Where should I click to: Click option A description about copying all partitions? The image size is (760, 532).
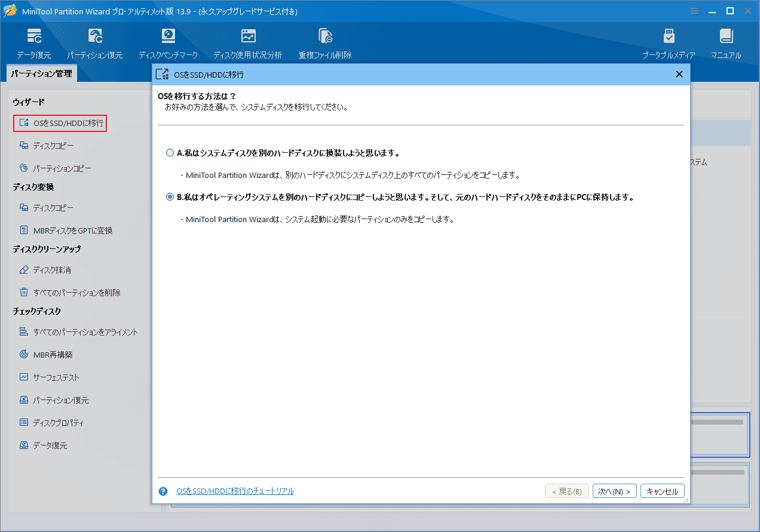click(351, 176)
